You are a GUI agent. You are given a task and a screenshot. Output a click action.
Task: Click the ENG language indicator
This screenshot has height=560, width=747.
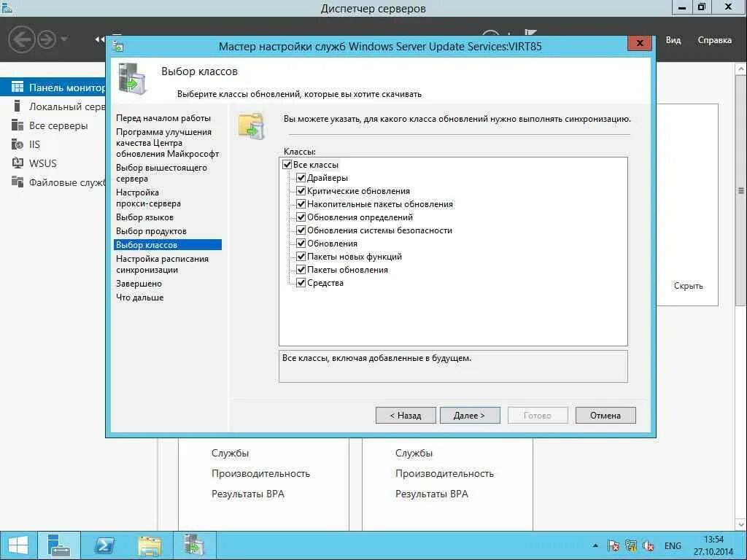(673, 545)
